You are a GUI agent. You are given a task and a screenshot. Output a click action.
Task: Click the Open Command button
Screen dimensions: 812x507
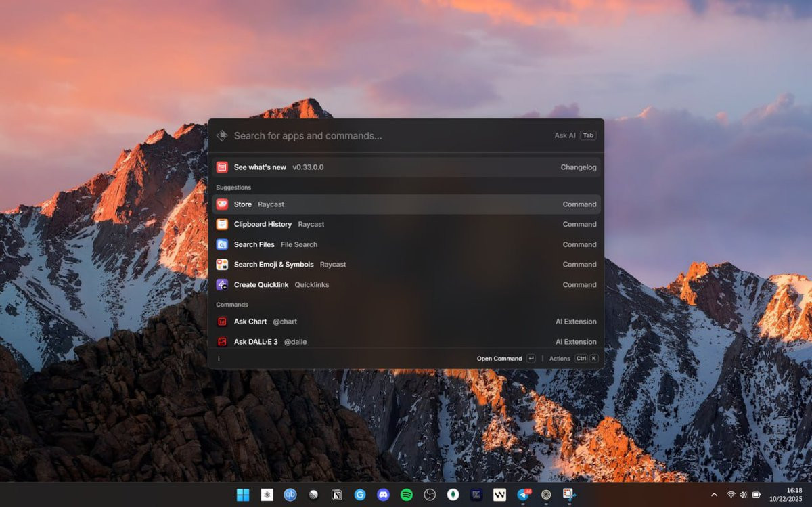[x=505, y=359]
